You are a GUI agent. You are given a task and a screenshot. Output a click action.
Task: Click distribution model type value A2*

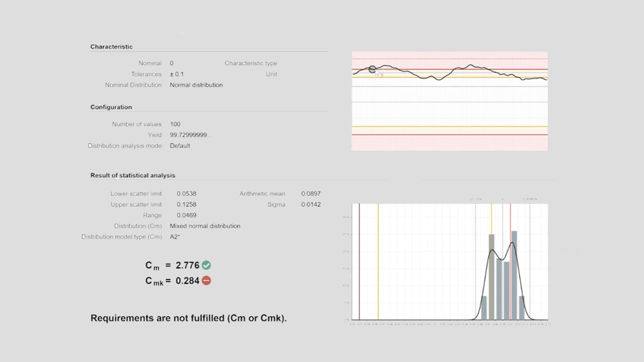(175, 237)
